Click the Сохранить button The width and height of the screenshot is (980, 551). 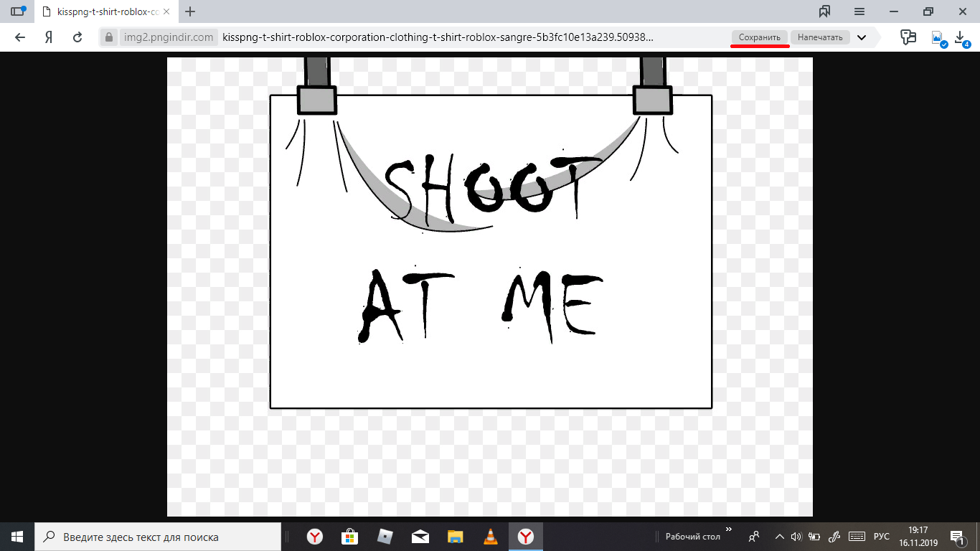pyautogui.click(x=760, y=37)
